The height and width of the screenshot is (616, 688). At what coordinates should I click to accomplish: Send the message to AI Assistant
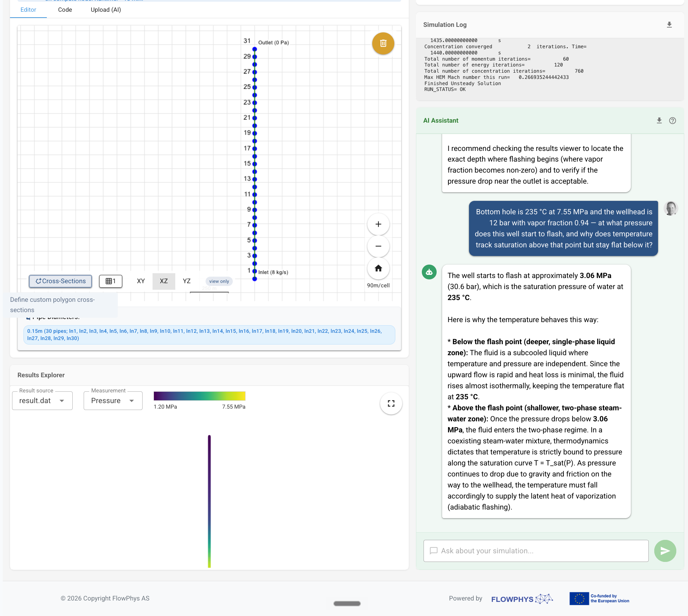(x=665, y=551)
